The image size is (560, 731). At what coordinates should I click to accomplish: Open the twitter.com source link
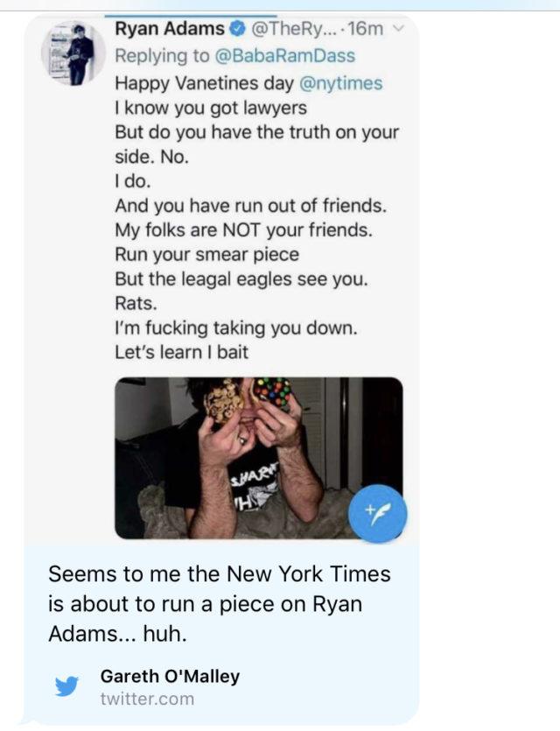coord(147,699)
